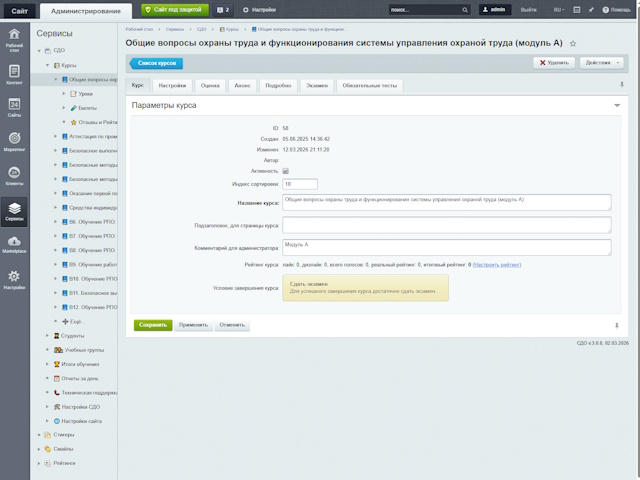The height and width of the screenshot is (480, 640).
Task: Open the Настроить рейтинг link
Action: point(497,265)
